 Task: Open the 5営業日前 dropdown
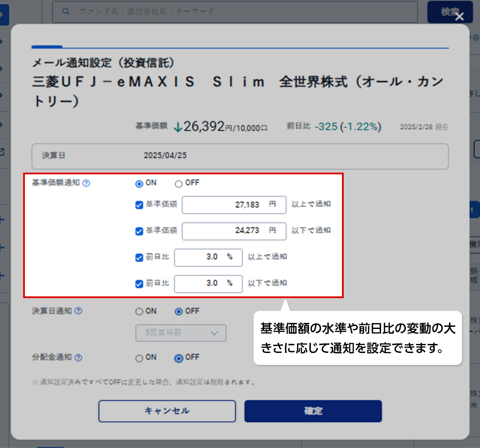click(x=181, y=333)
